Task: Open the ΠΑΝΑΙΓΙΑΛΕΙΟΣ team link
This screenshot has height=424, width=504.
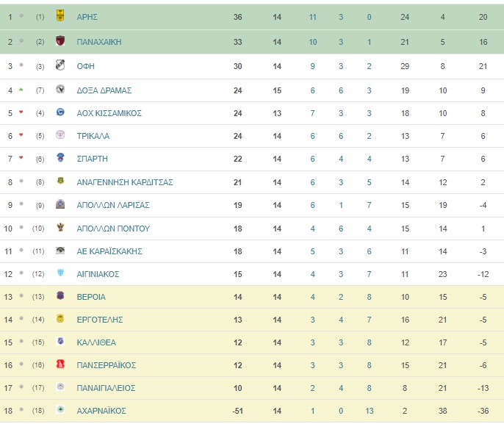Action: (x=106, y=388)
